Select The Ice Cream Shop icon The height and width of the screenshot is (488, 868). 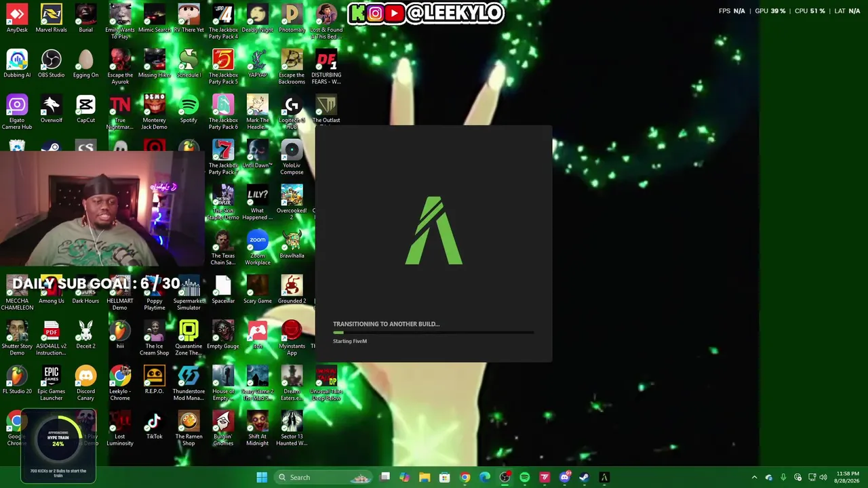[x=155, y=338]
